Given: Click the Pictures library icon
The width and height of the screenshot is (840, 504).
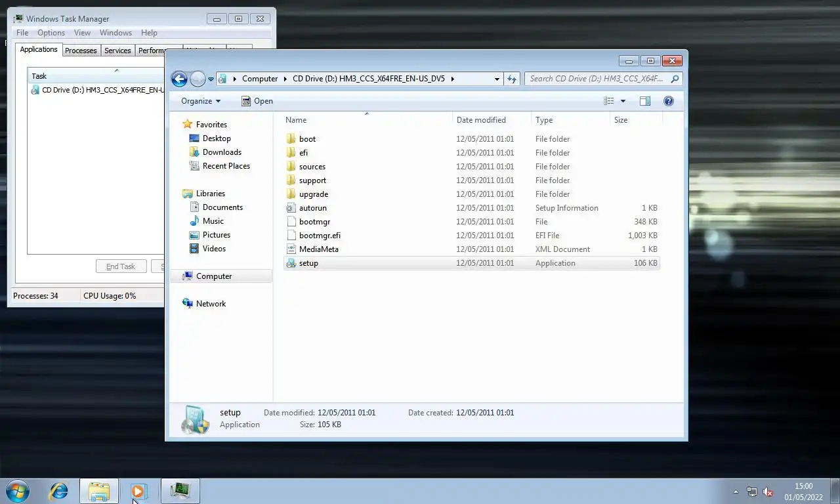Looking at the screenshot, I should point(194,235).
